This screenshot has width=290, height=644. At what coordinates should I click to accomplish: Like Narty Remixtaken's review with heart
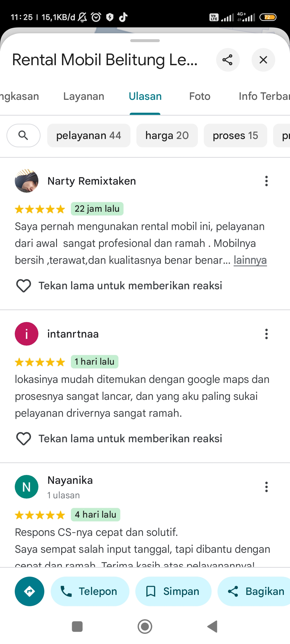click(x=24, y=286)
